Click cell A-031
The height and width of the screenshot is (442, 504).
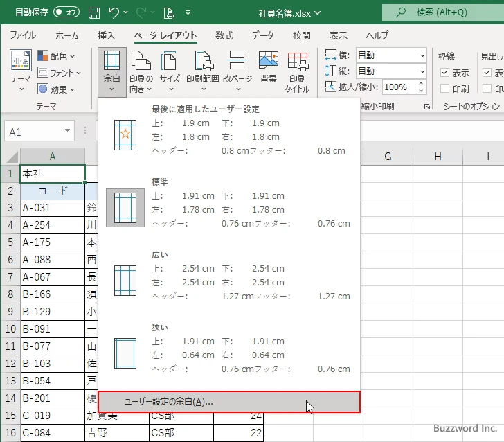[53, 208]
